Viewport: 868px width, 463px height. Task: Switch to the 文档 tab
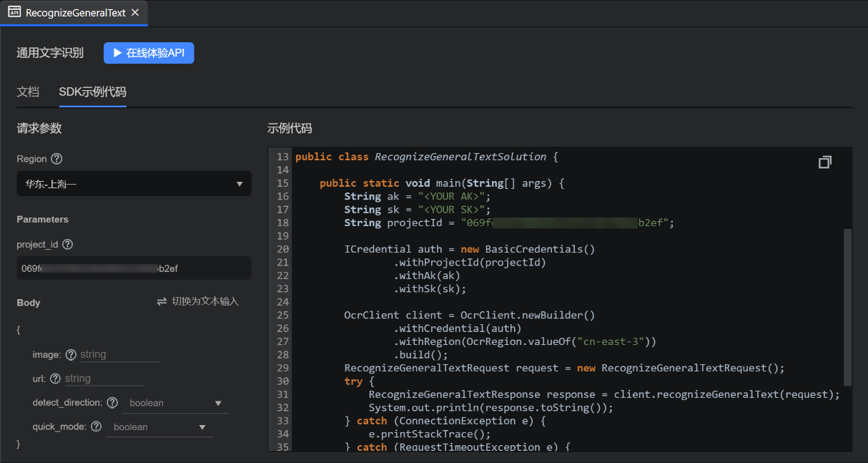(28, 92)
